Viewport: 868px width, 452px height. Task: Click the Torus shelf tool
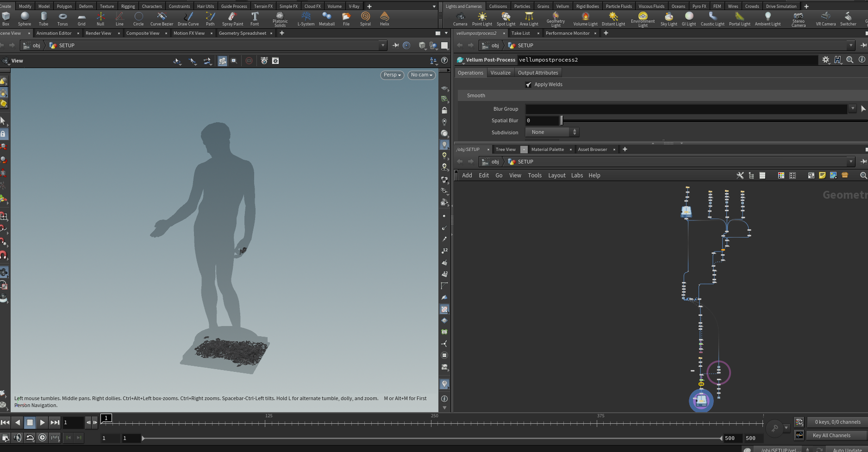(62, 19)
